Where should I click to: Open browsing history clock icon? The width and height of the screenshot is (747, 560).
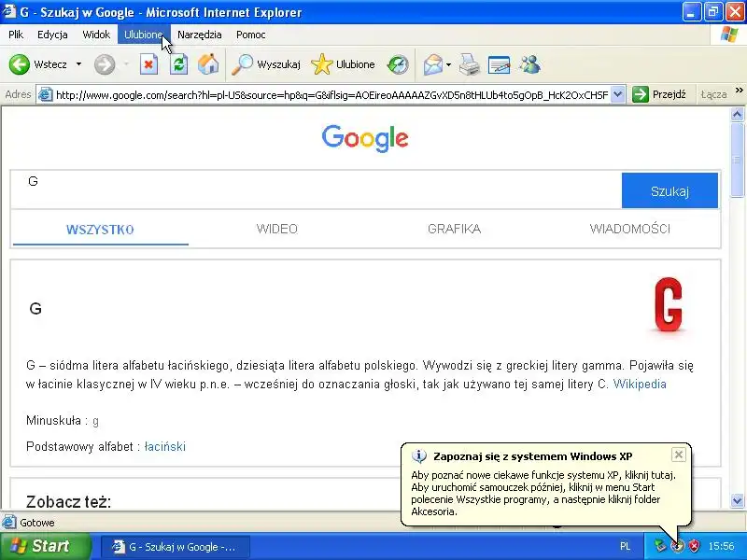coord(398,64)
